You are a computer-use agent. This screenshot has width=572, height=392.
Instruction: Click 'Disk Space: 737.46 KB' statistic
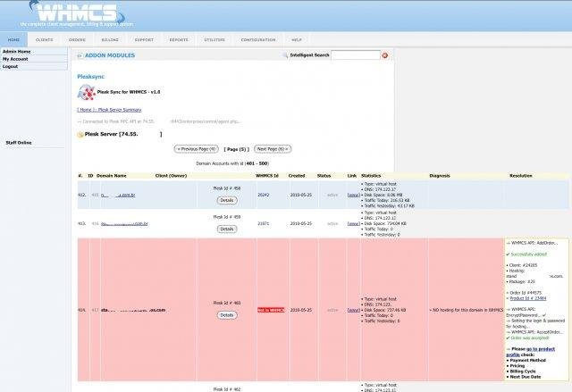383,310
